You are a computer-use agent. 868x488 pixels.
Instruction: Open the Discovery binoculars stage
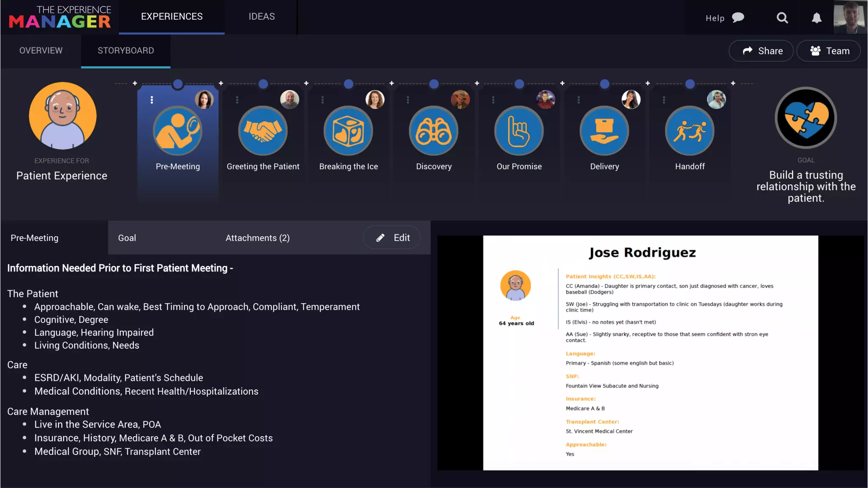434,131
